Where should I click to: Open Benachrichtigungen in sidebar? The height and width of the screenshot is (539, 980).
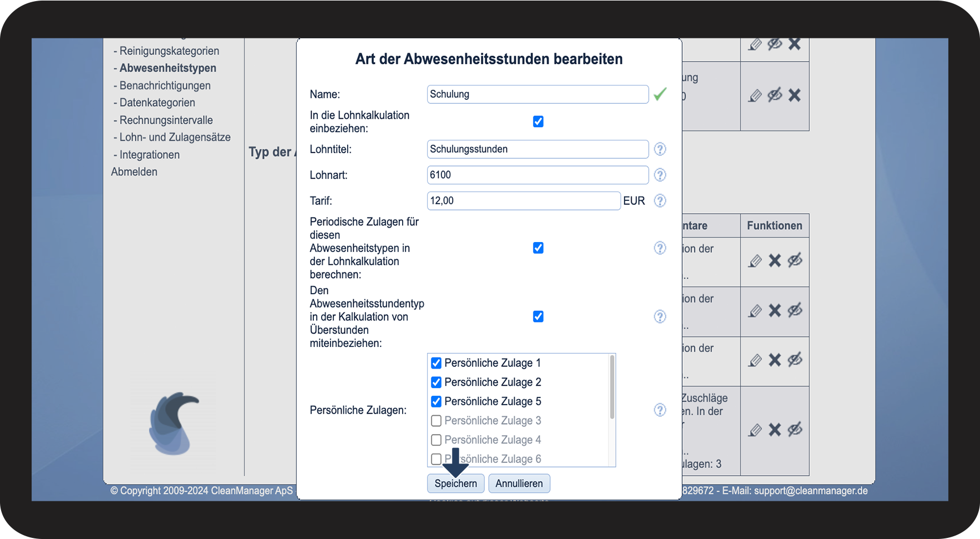(165, 85)
